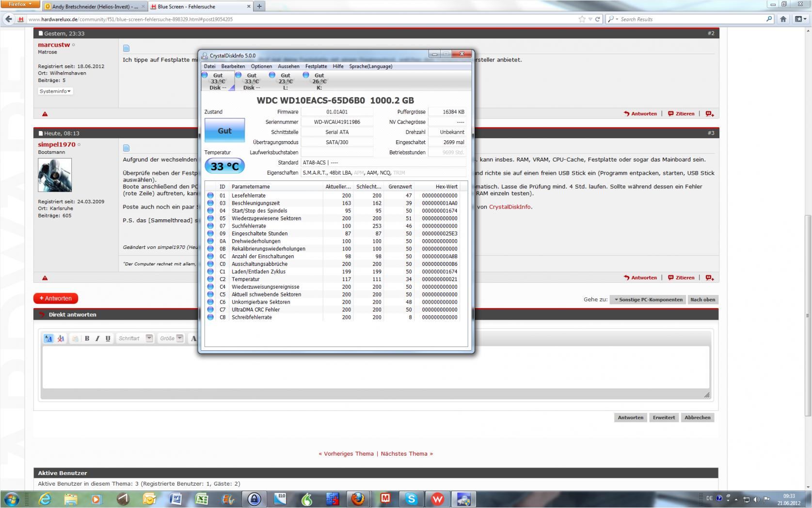Viewport: 812px width, 508px height.
Task: Open the Sprache(Language) menu
Action: click(x=371, y=66)
